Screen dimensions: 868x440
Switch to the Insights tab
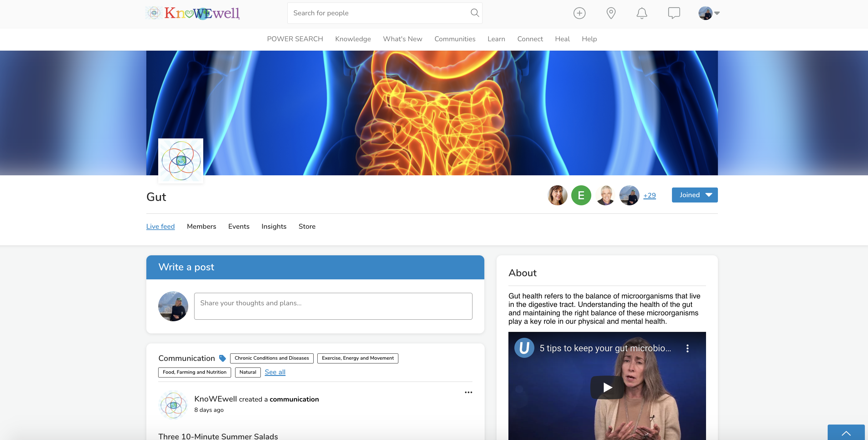click(x=274, y=227)
